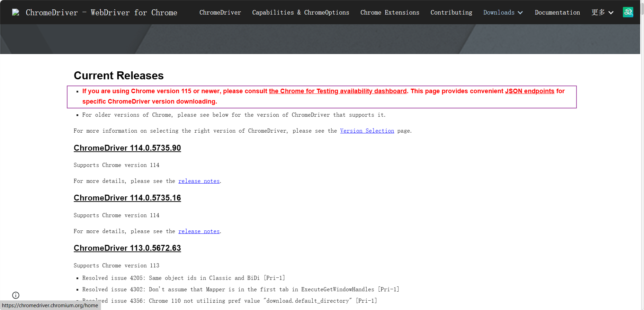The image size is (644, 310).
Task: Open release notes for 114.0.5735.16
Action: pyautogui.click(x=199, y=231)
